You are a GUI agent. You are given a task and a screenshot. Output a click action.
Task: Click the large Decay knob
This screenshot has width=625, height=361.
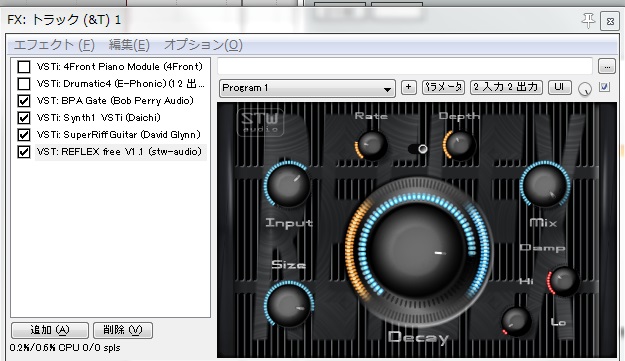pos(417,252)
